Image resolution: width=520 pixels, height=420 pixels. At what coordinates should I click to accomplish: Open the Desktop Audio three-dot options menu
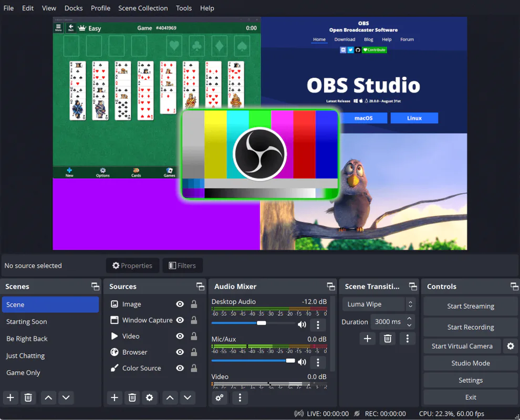point(318,325)
